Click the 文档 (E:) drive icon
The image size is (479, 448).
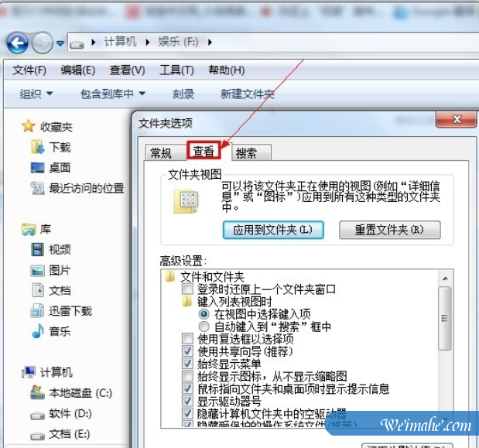[x=38, y=436]
